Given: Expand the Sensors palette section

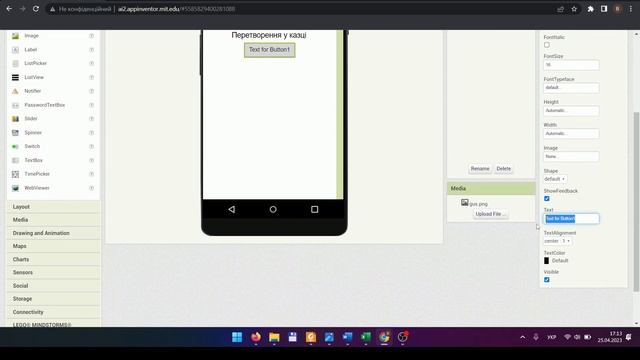Looking at the screenshot, I should point(53,273).
